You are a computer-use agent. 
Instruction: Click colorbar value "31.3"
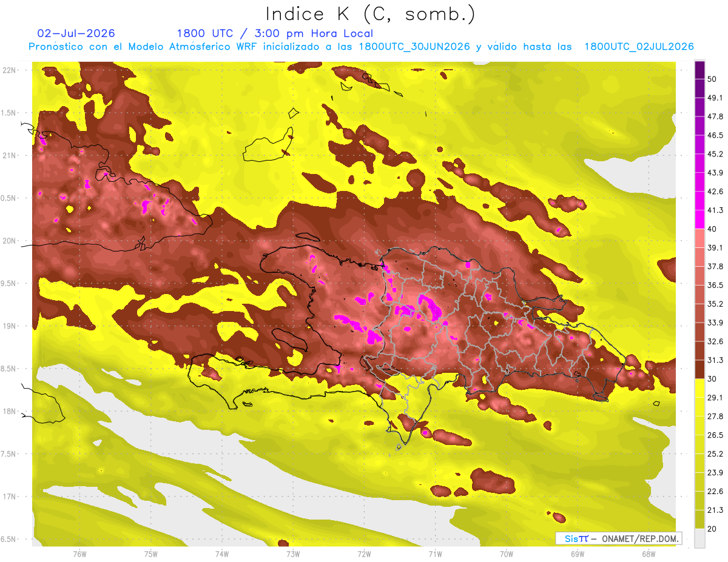pyautogui.click(x=715, y=360)
